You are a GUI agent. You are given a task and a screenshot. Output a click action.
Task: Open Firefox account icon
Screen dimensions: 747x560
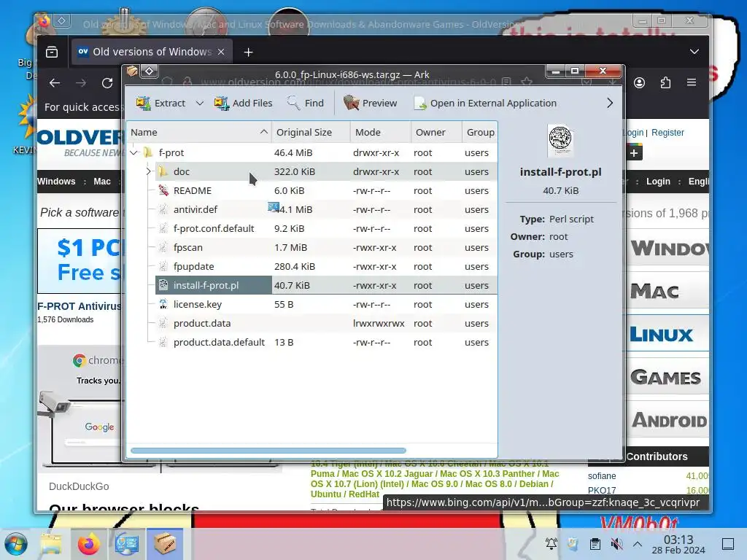(639, 83)
